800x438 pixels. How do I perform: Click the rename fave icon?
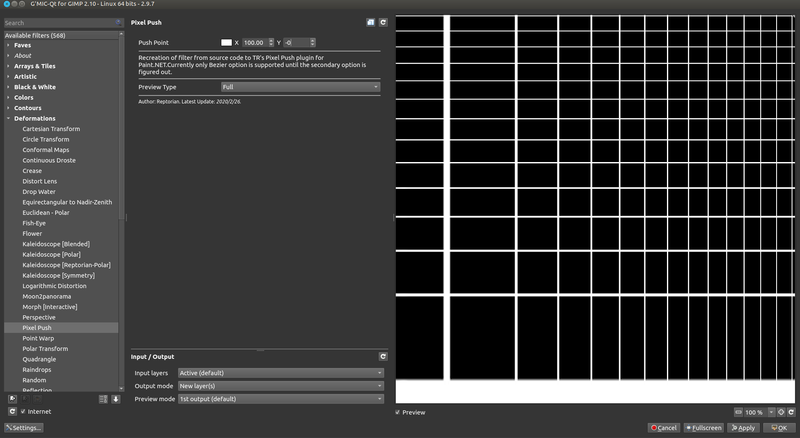click(x=37, y=399)
